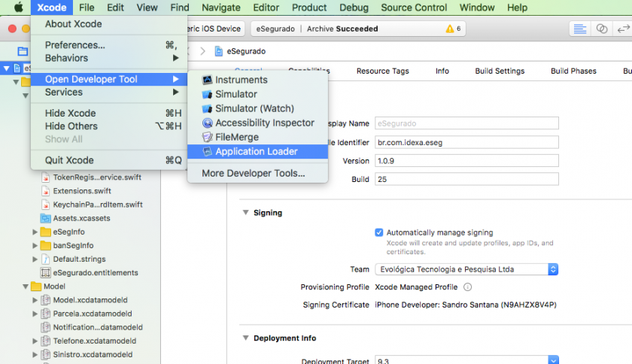Open Accessibility Inspector tool

click(x=264, y=123)
